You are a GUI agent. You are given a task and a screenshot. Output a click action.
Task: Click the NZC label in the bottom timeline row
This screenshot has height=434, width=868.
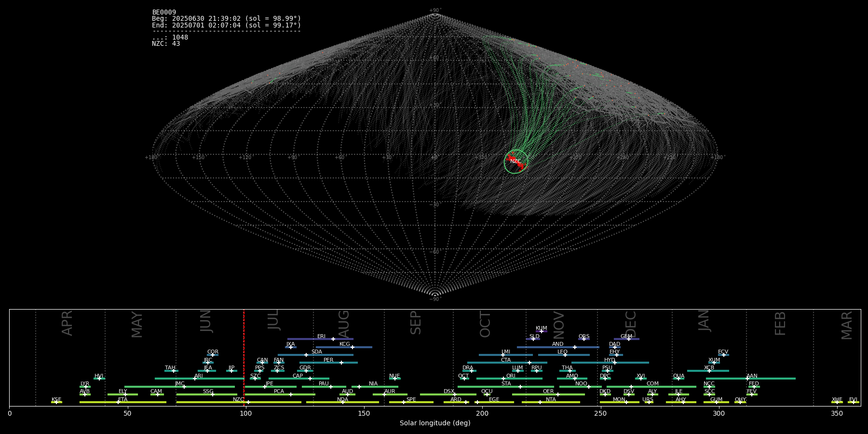click(x=239, y=400)
